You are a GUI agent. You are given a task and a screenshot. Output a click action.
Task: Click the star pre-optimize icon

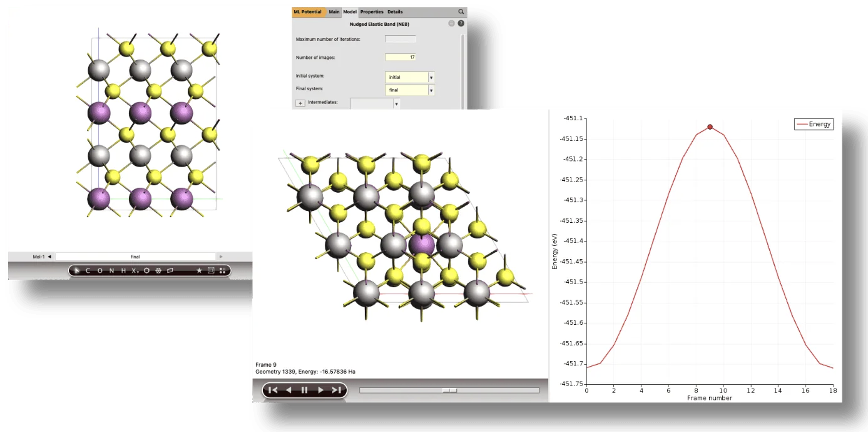click(199, 270)
